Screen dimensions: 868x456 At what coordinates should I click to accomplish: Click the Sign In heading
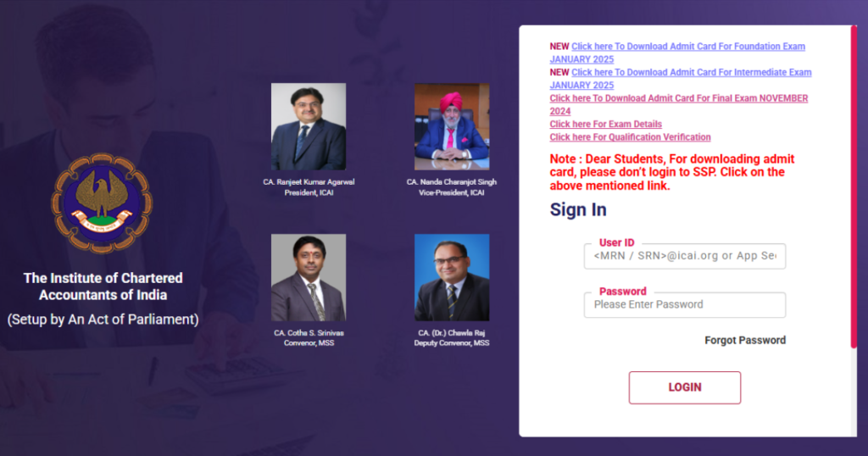pyautogui.click(x=578, y=209)
